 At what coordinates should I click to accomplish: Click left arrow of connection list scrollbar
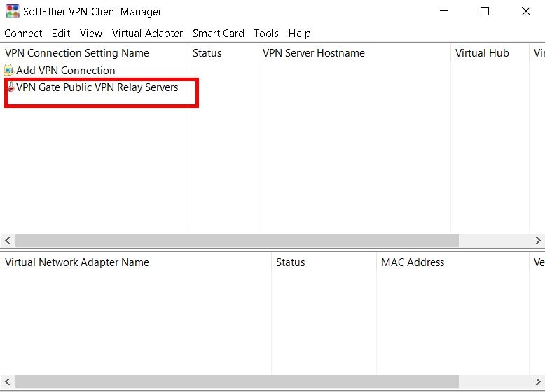click(x=8, y=240)
